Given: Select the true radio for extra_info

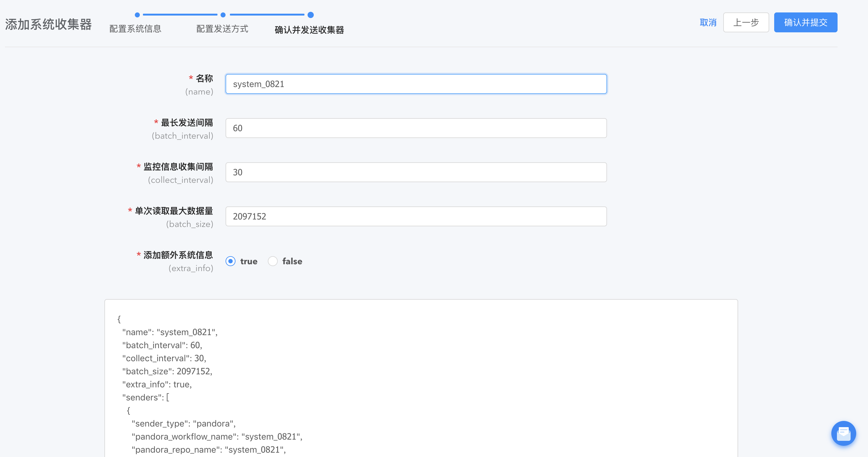Looking at the screenshot, I should pyautogui.click(x=231, y=261).
